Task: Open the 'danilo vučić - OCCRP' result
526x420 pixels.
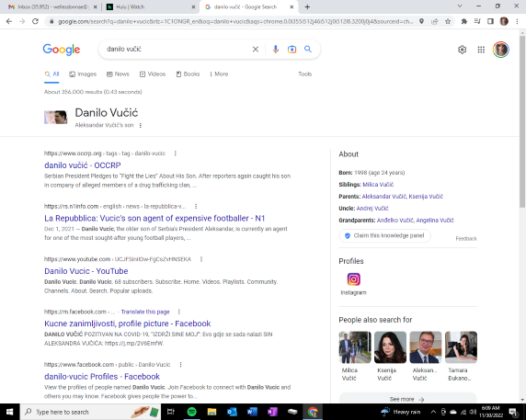Action: [x=83, y=165]
